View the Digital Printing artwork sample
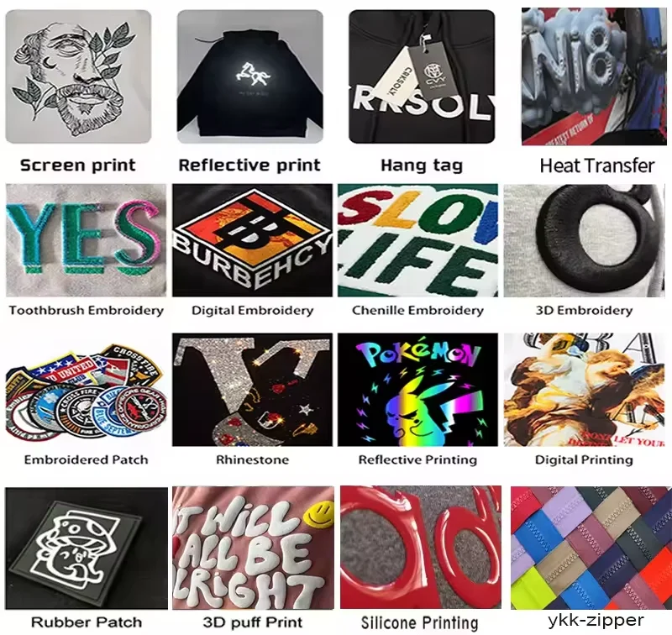The height and width of the screenshot is (635, 672). 585,390
